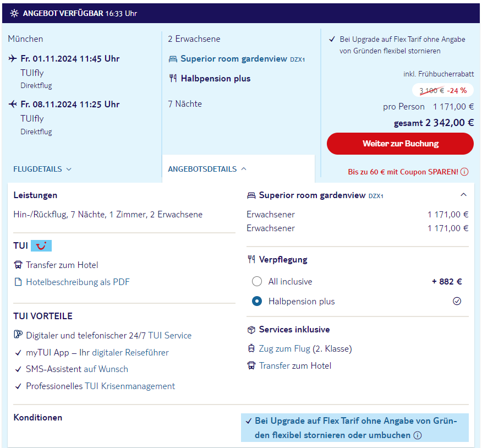The width and height of the screenshot is (482, 448).
Task: Click the circled checkmark beside Halbpension plus
Action: [x=457, y=302]
